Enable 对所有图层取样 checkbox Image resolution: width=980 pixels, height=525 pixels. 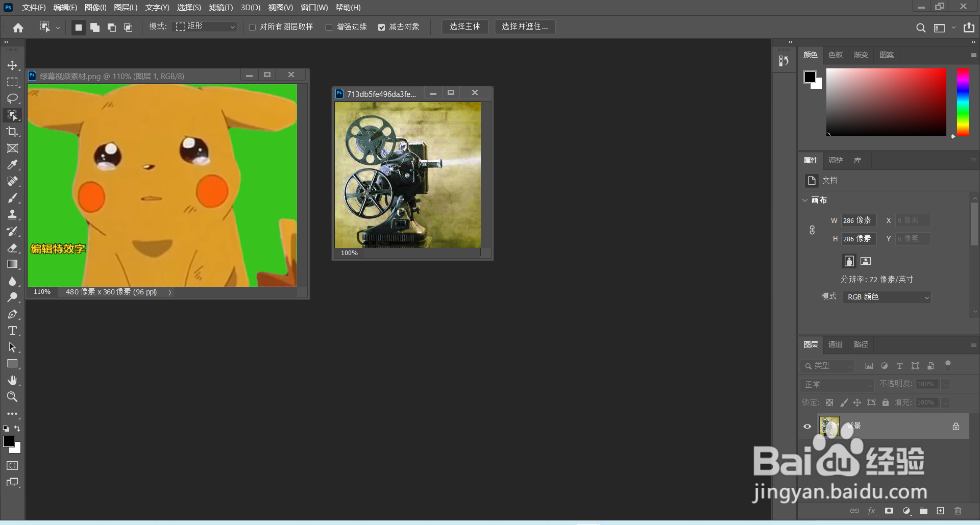tap(252, 28)
